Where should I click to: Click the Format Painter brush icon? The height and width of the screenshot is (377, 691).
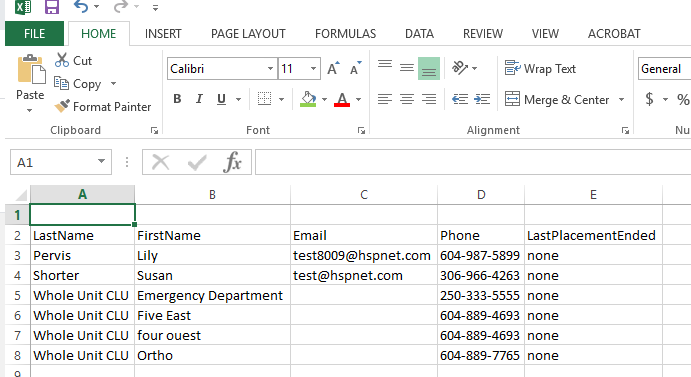point(62,106)
